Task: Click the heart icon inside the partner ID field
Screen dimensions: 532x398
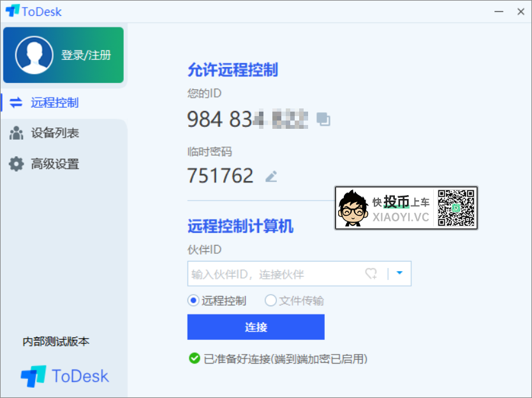Action: point(371,273)
